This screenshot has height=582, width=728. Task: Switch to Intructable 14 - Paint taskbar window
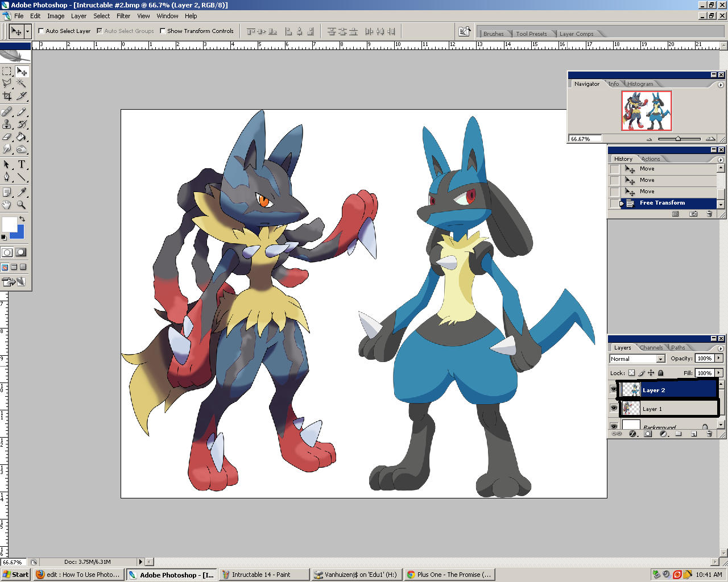(264, 575)
